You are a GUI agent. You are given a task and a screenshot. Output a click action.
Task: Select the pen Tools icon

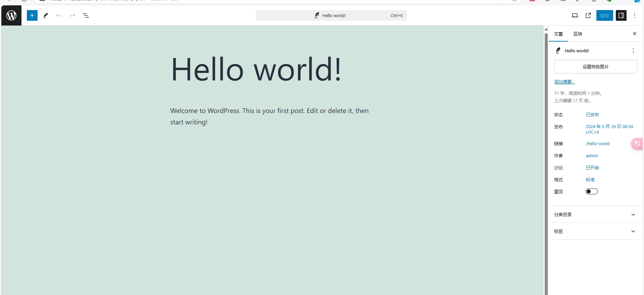(x=46, y=15)
